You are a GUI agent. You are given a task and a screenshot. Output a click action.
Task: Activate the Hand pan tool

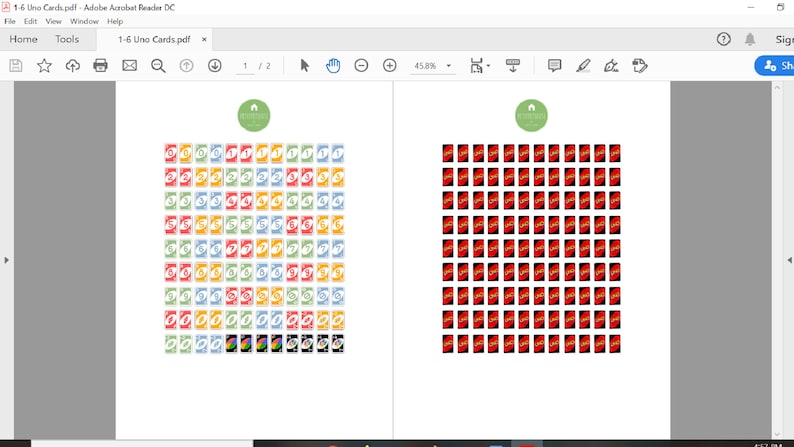click(333, 65)
